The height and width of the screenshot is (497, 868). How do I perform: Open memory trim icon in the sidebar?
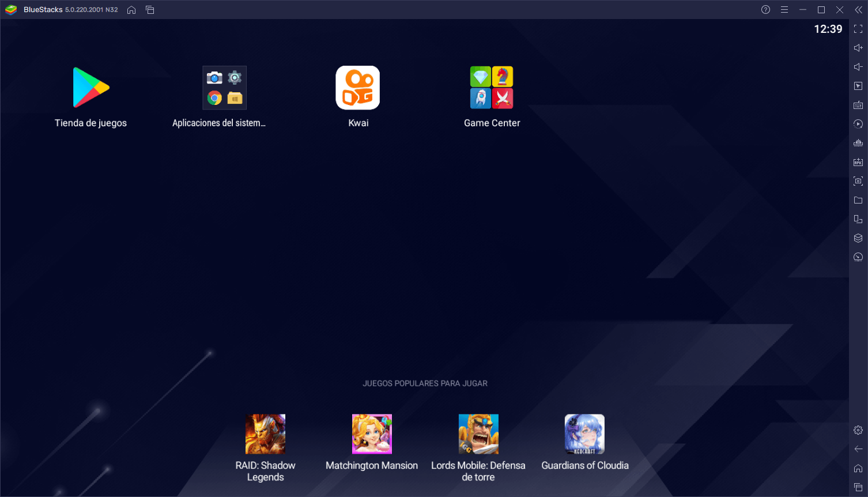pyautogui.click(x=858, y=143)
